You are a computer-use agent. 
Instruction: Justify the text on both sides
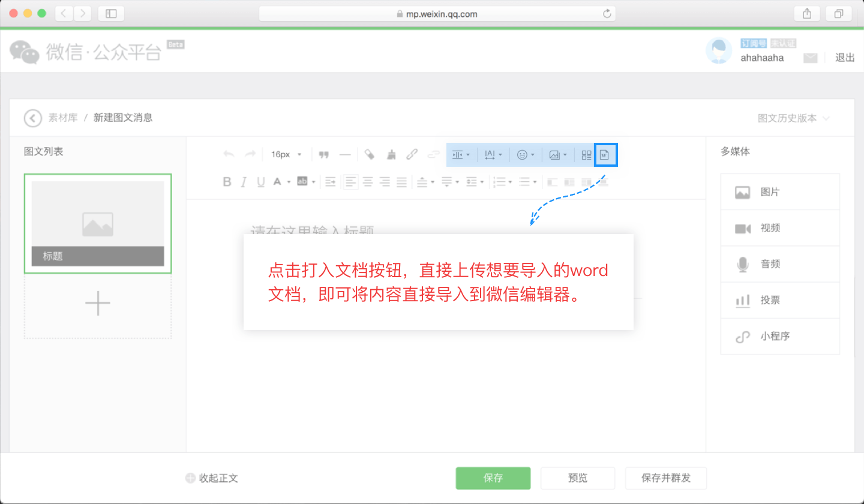coord(401,181)
